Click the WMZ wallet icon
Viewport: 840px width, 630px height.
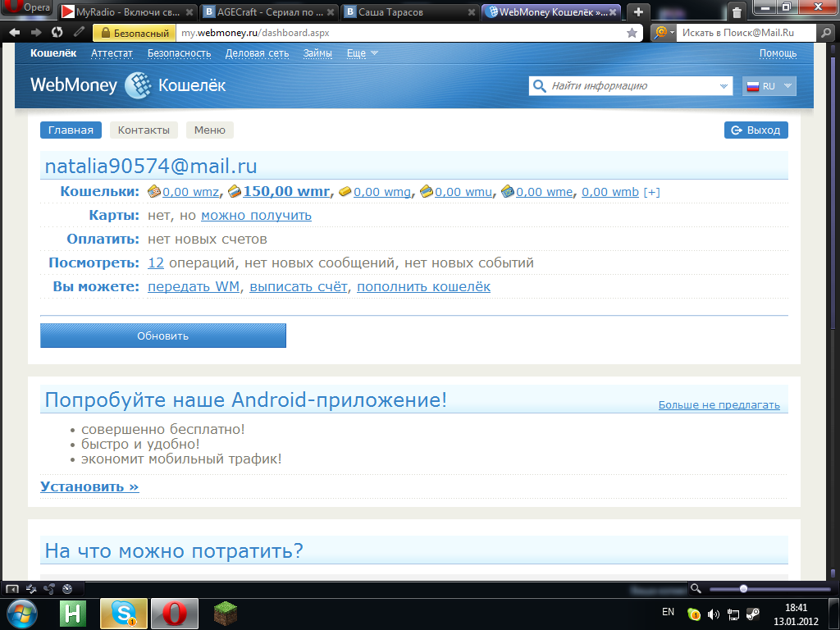coord(153,191)
